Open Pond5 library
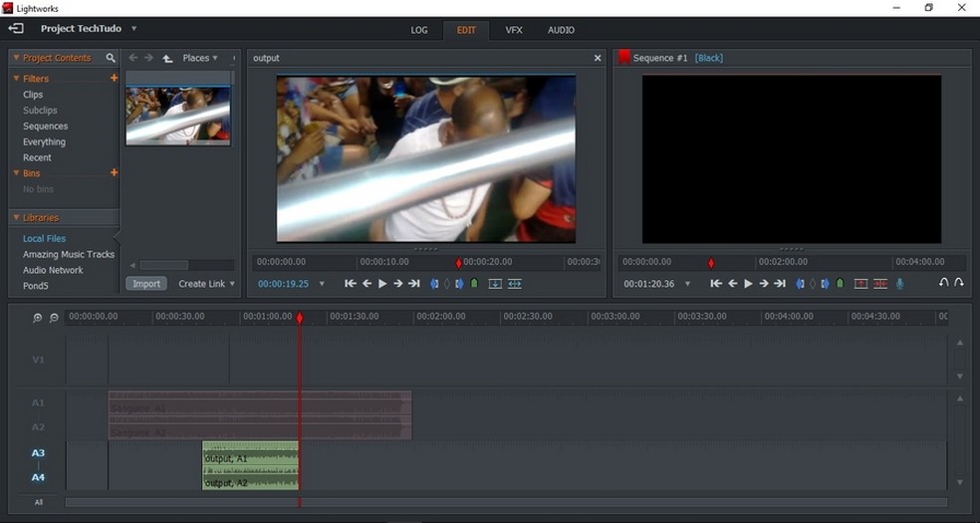The image size is (980, 523). [x=36, y=286]
